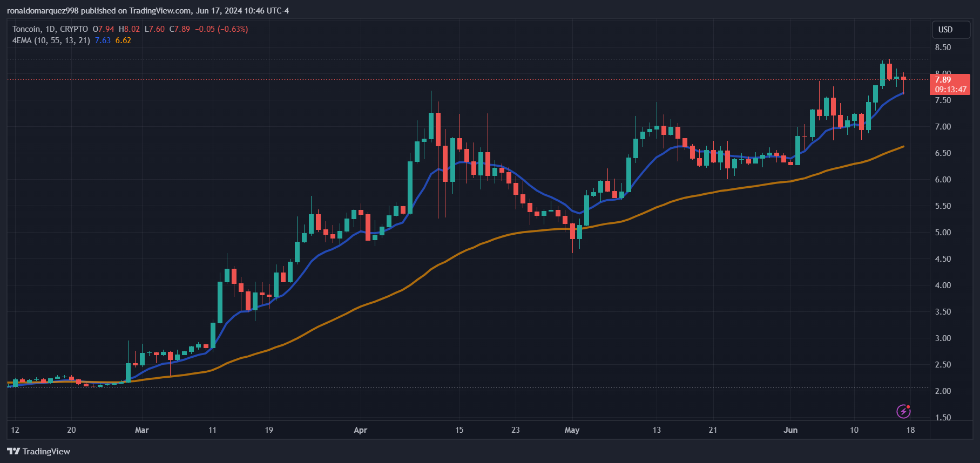Click the 6.50 price axis label
This screenshot has height=463, width=980.
943,153
